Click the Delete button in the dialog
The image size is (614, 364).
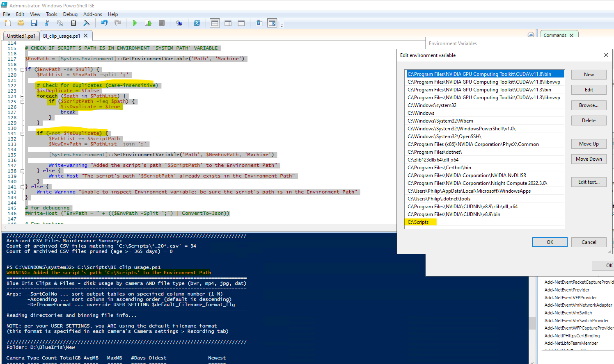(589, 121)
